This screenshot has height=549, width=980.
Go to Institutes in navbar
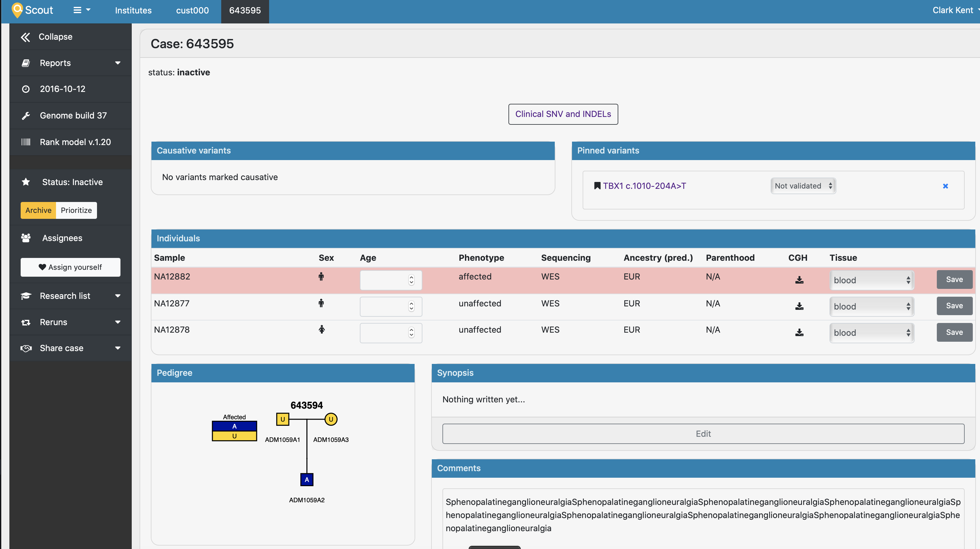coord(133,10)
